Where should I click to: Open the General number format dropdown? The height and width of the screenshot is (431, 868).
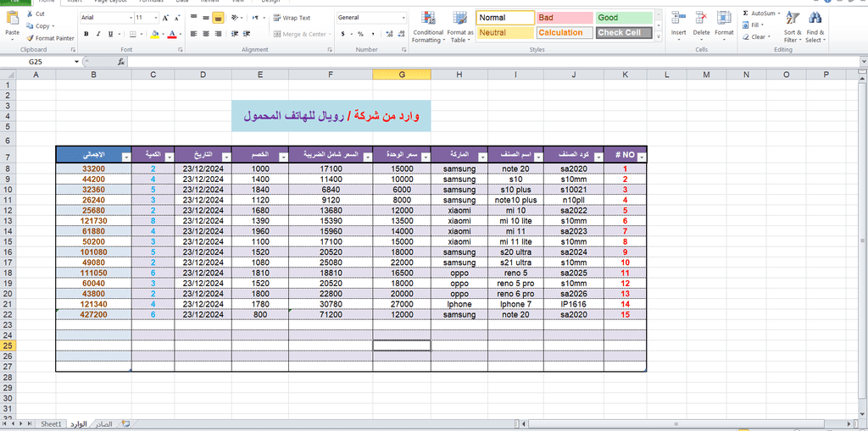(x=403, y=18)
